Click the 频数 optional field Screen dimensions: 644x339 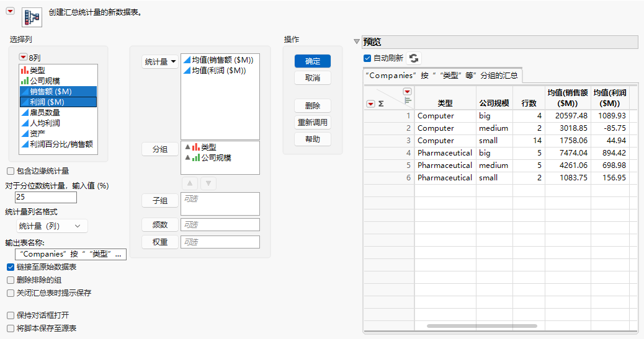220,225
